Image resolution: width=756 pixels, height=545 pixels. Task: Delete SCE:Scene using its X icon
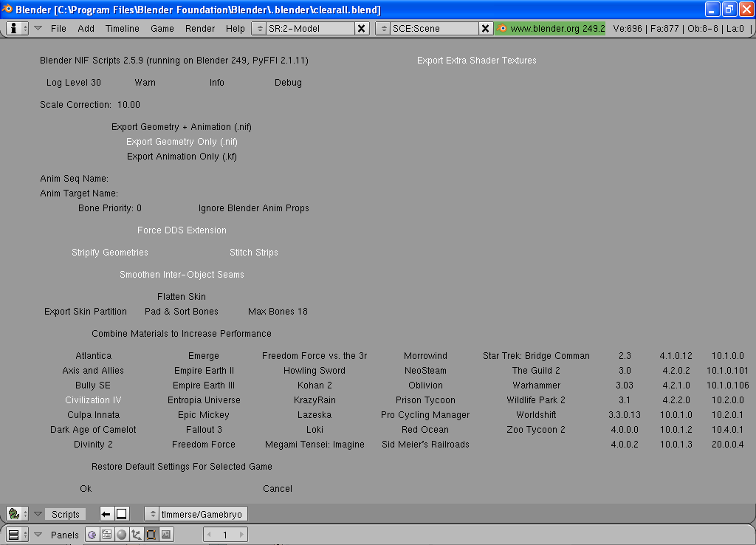pyautogui.click(x=486, y=29)
